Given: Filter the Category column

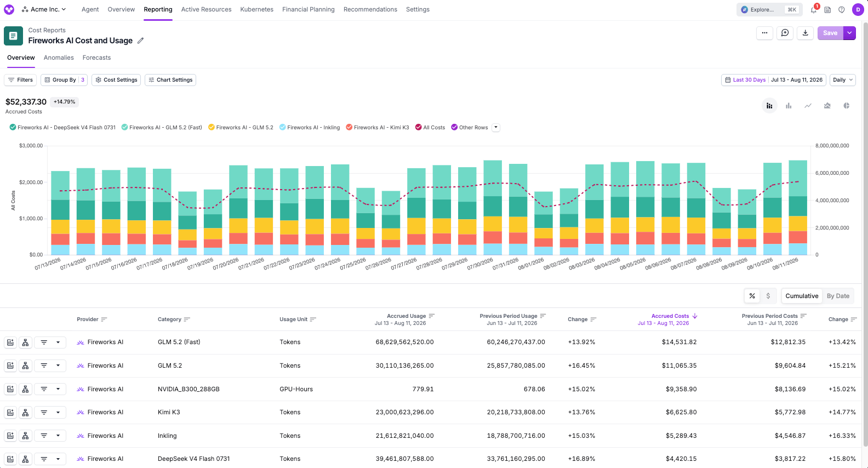Looking at the screenshot, I should coord(187,319).
